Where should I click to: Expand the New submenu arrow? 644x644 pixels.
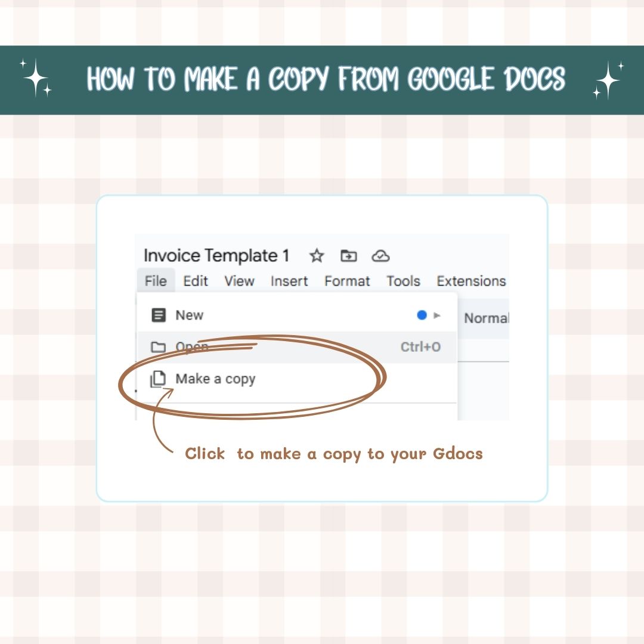click(437, 315)
